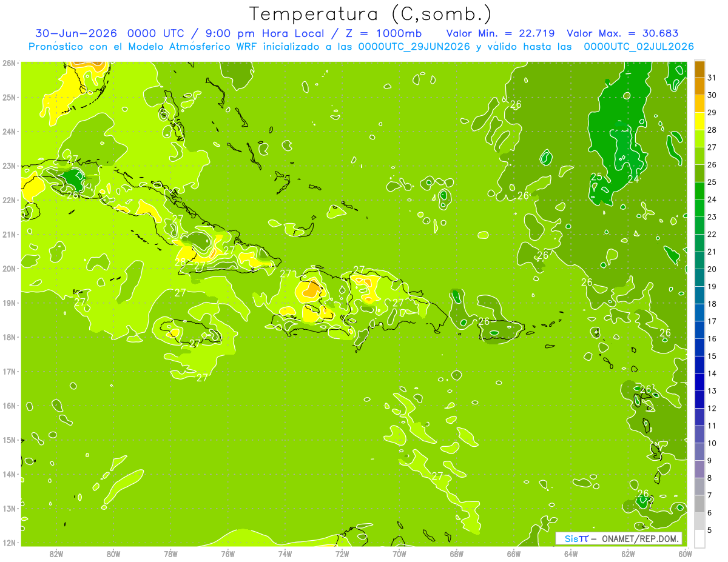Click 'Valor Min. = 22.719' readout
The width and height of the screenshot is (728, 562).
[x=502, y=33]
